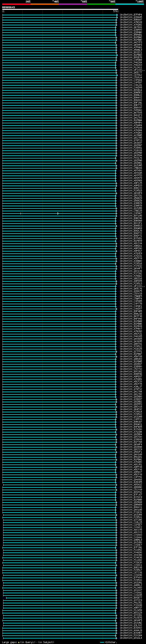Choose UniRef100_A9XIV4 from the list
Image resolution: width=146 pixels, height=644 pixels.
[131, 244]
